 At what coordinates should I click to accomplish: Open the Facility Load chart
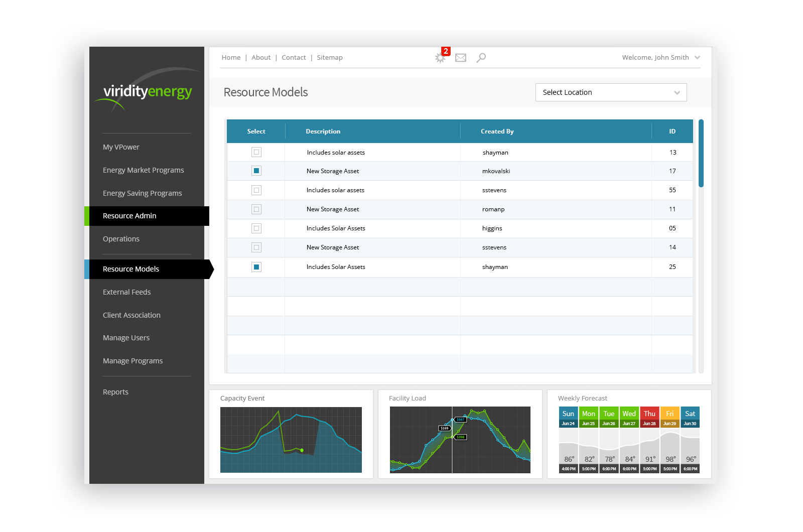point(460,440)
